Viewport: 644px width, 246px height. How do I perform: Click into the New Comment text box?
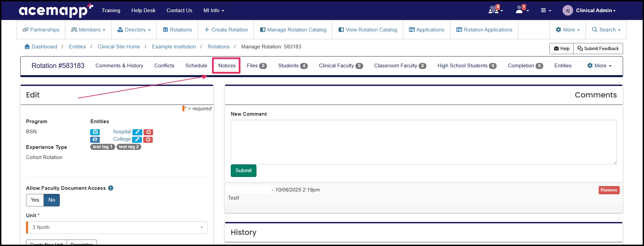point(423,142)
